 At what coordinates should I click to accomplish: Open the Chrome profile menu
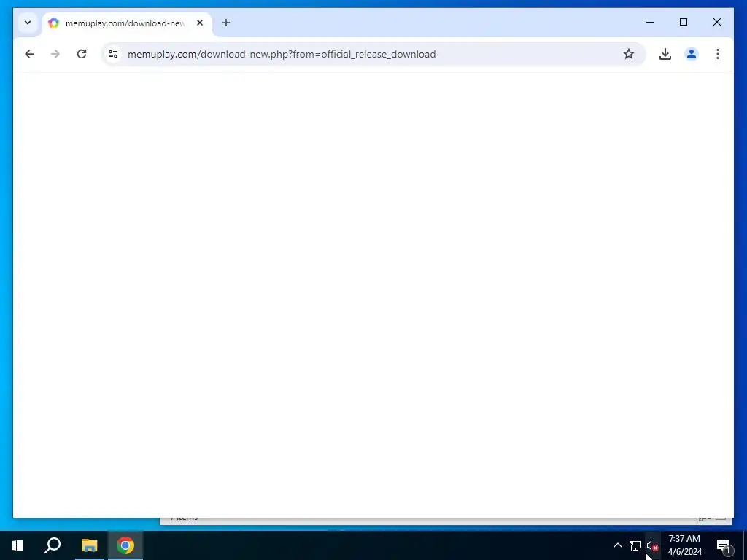692,54
